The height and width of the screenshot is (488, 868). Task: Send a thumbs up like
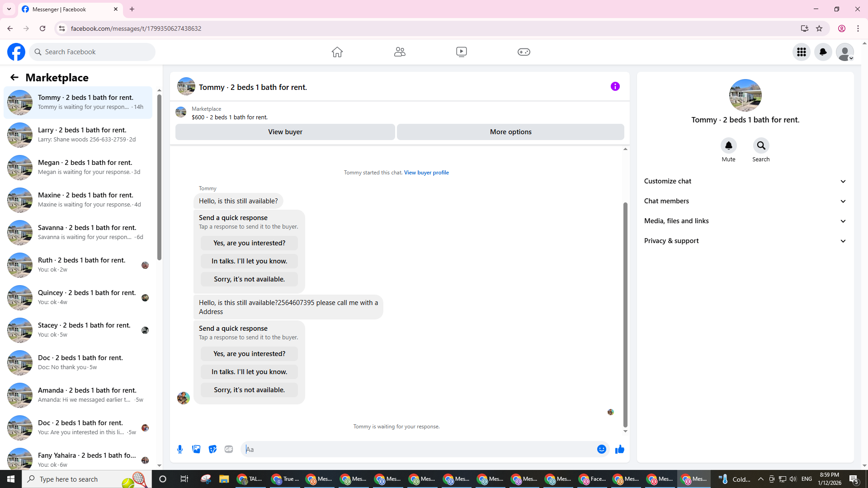click(x=619, y=449)
